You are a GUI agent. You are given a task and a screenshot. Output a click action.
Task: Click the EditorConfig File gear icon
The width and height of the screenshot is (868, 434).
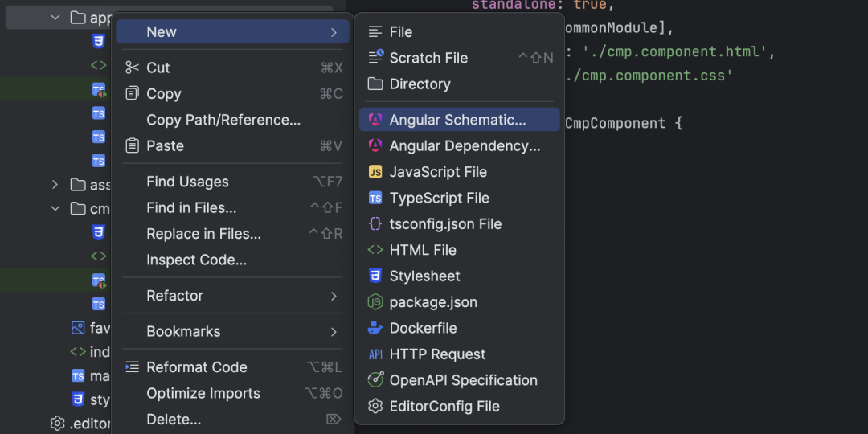(375, 407)
